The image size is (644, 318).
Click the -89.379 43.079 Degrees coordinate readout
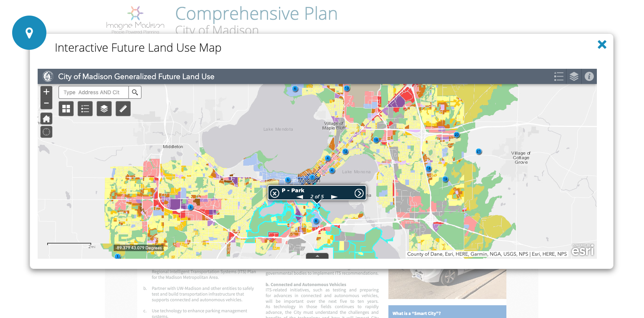coord(139,248)
